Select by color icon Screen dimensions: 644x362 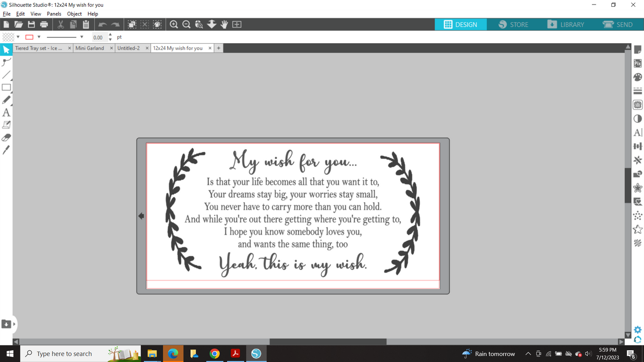point(157,24)
